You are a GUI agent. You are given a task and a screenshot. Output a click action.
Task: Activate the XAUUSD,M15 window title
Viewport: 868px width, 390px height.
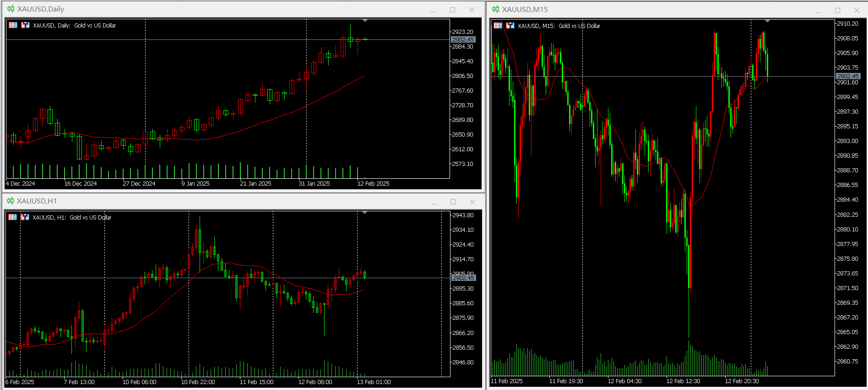(x=525, y=9)
